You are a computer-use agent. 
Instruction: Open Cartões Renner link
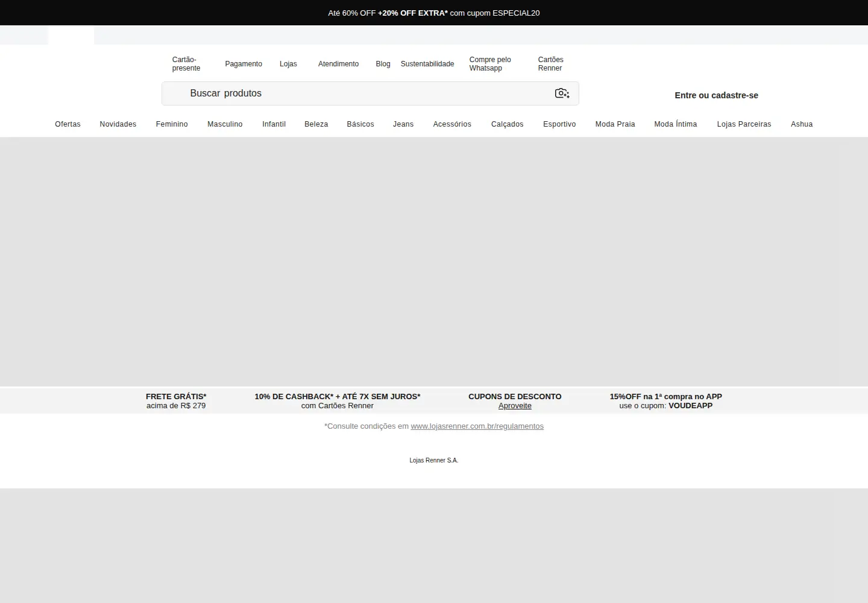click(551, 64)
